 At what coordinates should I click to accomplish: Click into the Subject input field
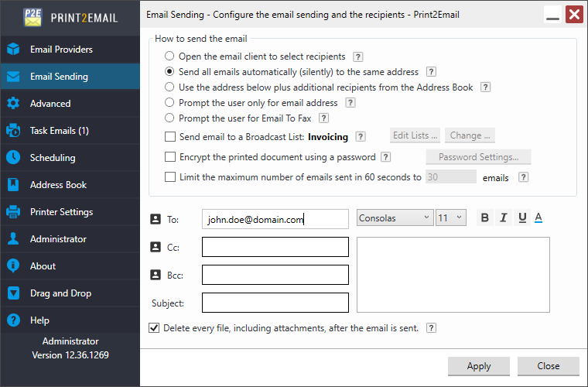[275, 303]
